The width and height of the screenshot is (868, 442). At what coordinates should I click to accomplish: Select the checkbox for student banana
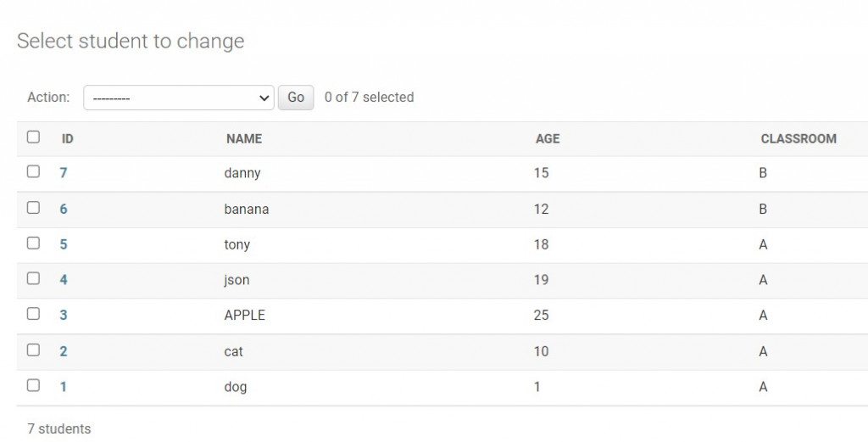pos(33,207)
